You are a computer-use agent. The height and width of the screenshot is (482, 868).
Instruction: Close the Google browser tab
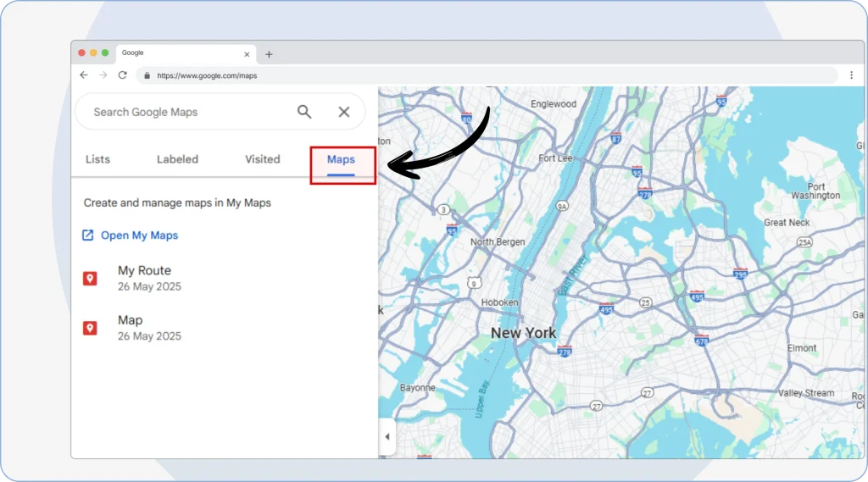coord(247,54)
